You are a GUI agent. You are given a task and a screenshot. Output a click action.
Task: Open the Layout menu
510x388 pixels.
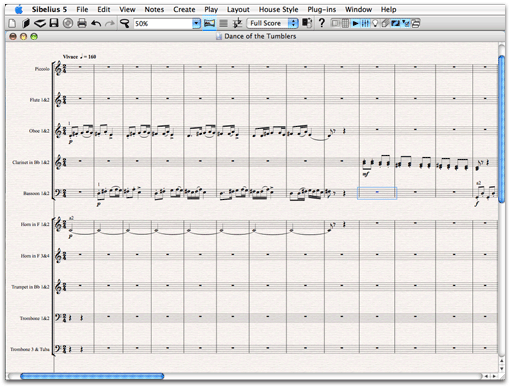pos(238,9)
